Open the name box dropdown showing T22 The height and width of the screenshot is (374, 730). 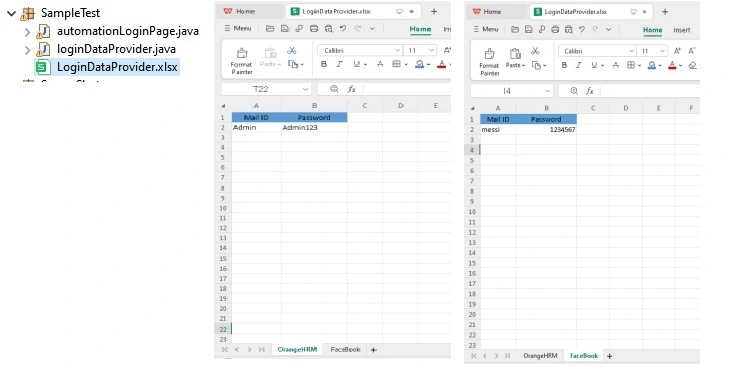[x=305, y=89]
